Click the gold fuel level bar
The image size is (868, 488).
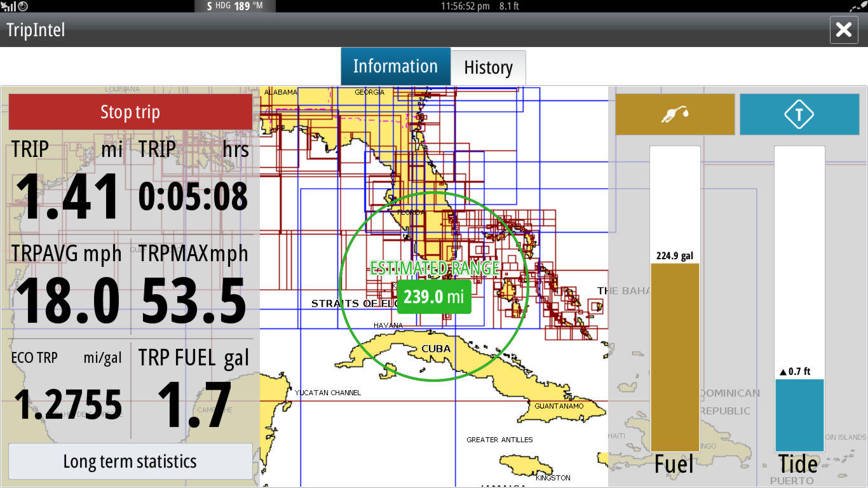coord(675,357)
